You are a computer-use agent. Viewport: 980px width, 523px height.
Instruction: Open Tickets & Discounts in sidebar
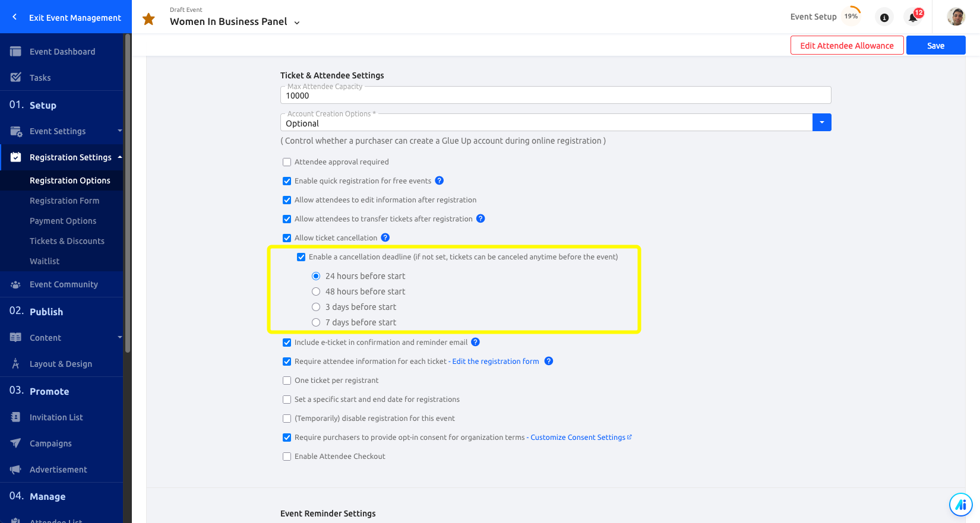tap(67, 241)
